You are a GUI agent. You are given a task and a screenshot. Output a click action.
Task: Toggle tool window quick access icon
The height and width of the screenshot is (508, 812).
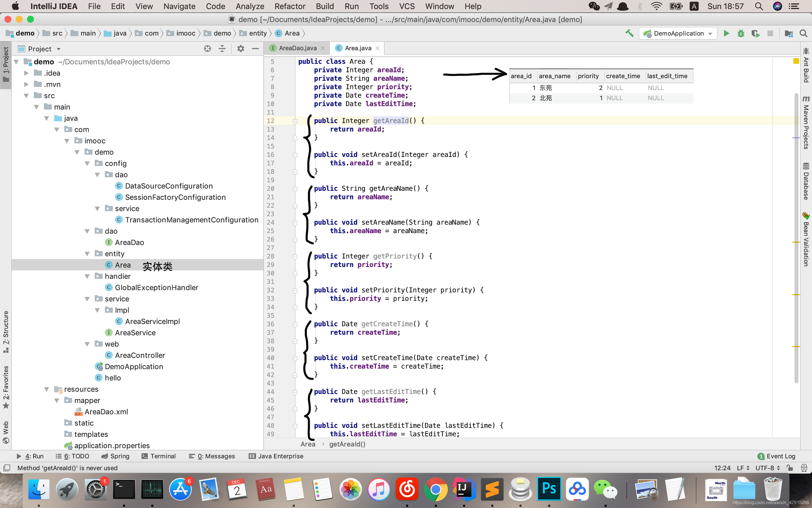(7, 468)
